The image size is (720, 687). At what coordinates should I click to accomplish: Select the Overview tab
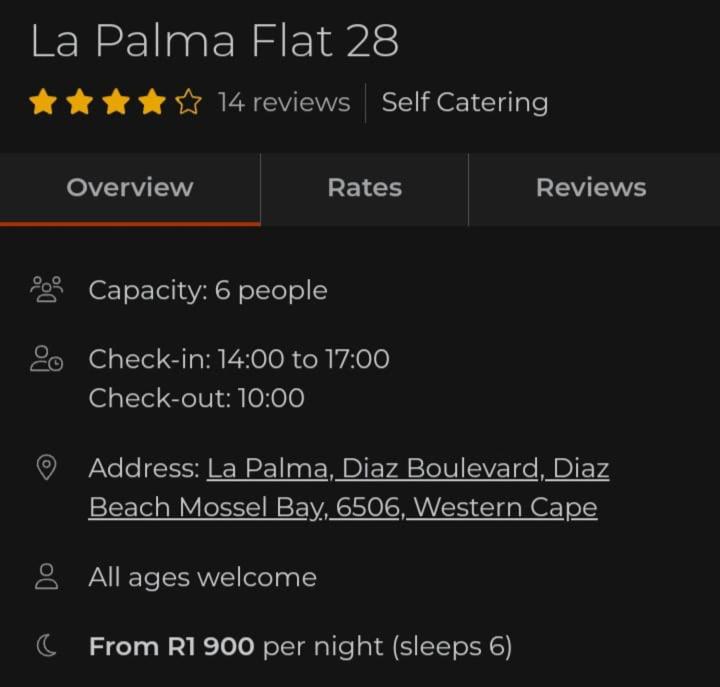click(130, 188)
